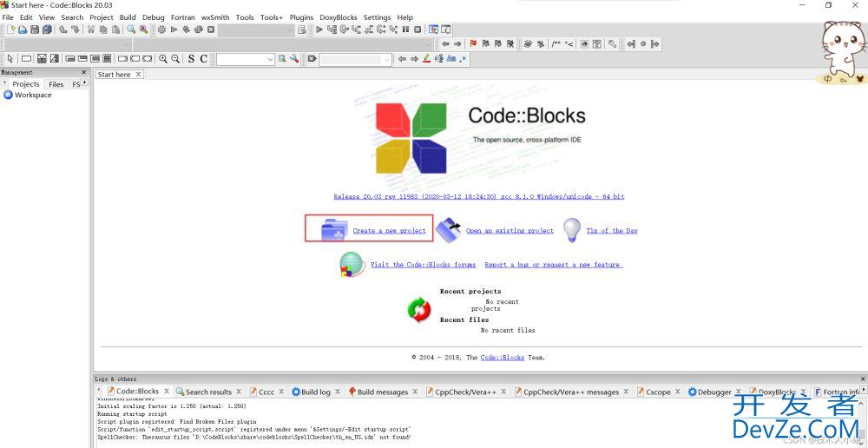Image resolution: width=868 pixels, height=448 pixels.
Task: Select the Projects tab in Management
Action: click(26, 84)
